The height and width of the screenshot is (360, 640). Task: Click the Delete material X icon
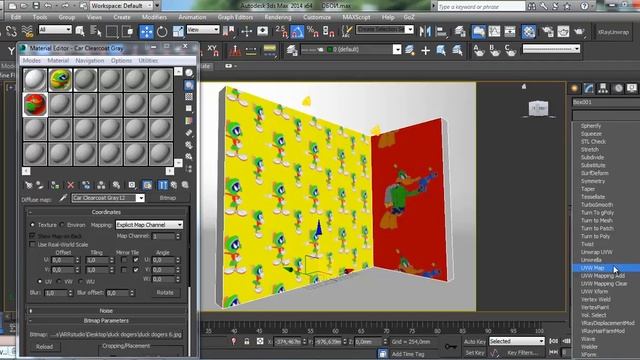tap(70, 185)
